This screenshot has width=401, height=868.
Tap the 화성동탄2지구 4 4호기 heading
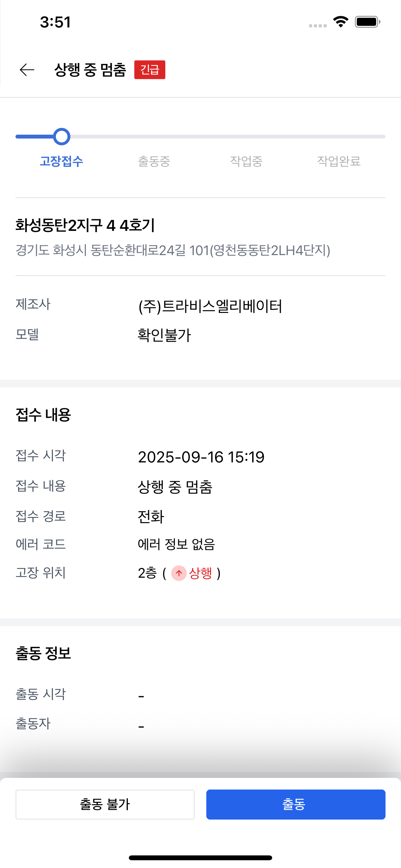click(x=85, y=225)
